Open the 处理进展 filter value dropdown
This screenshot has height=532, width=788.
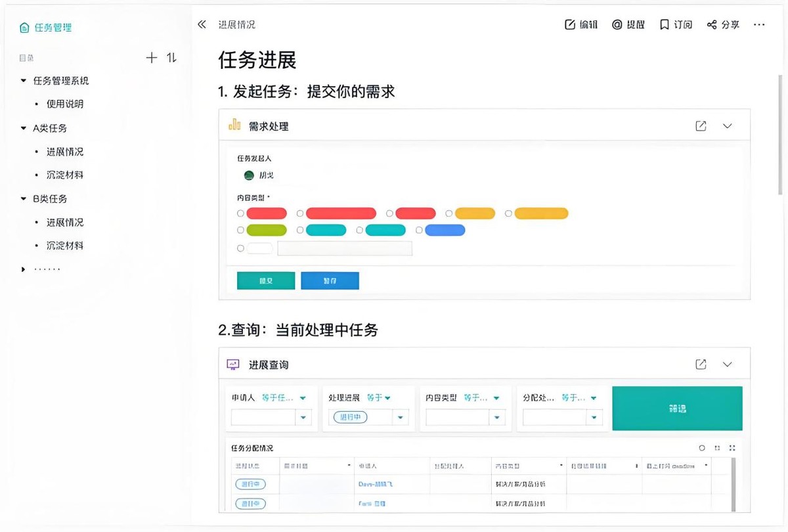[x=401, y=417]
